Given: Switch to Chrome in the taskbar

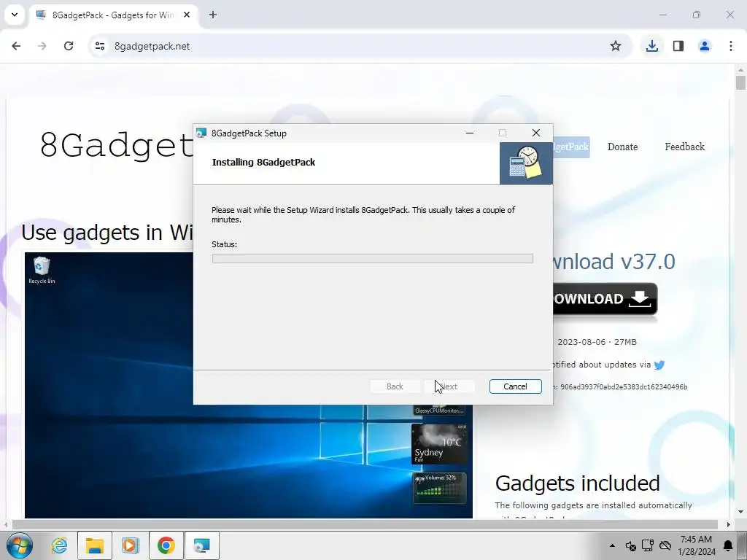Looking at the screenshot, I should click(166, 545).
